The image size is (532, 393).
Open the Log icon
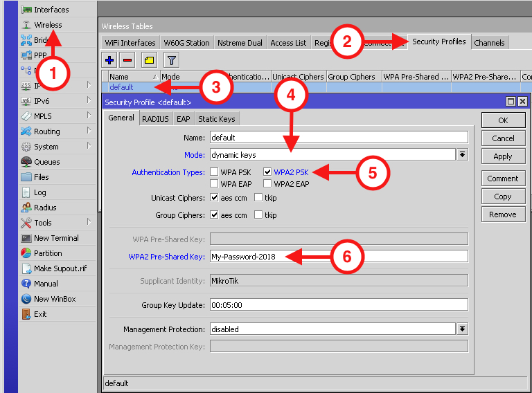point(26,192)
